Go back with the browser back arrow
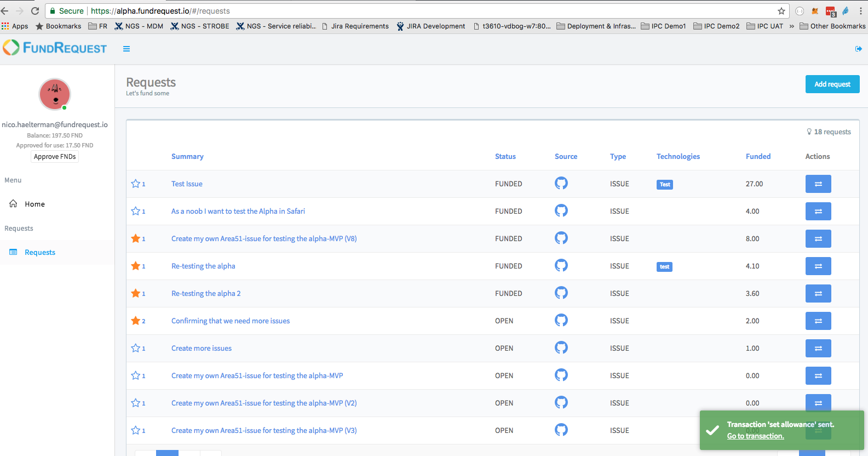 coord(5,11)
